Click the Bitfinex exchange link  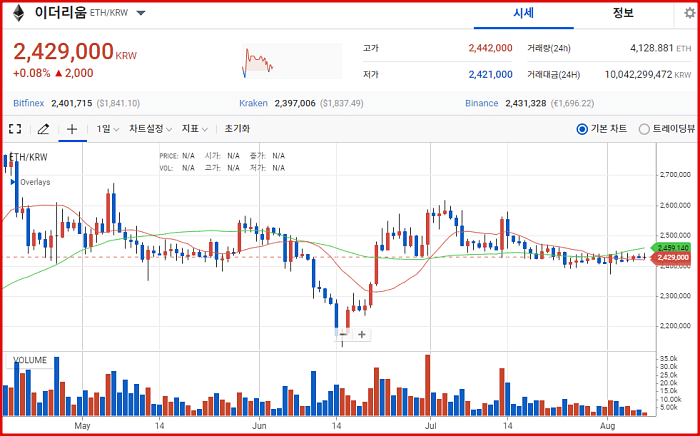[29, 104]
